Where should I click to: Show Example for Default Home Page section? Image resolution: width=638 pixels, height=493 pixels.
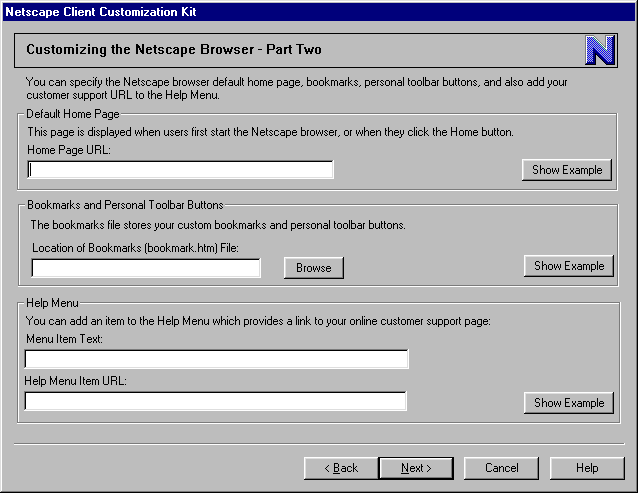point(567,170)
